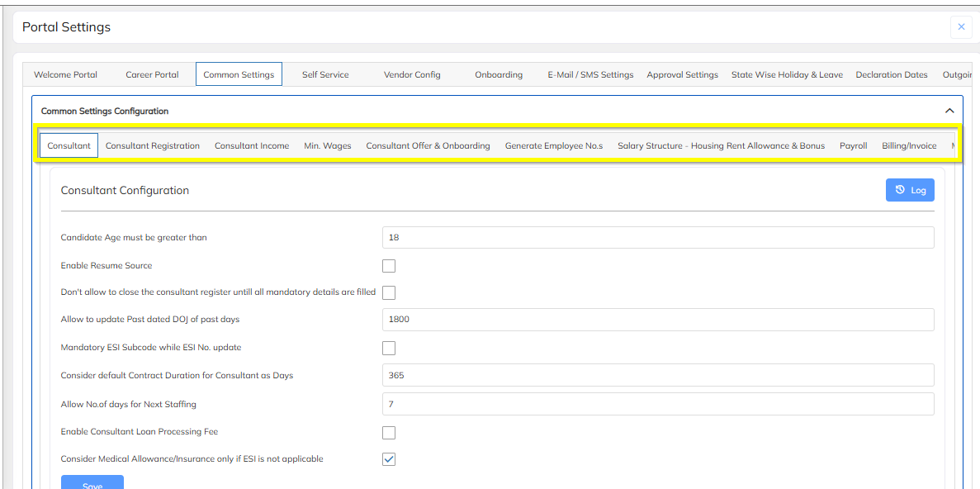The width and height of the screenshot is (980, 489).
Task: Open the Consultant Registration sub-tab
Action: (153, 145)
